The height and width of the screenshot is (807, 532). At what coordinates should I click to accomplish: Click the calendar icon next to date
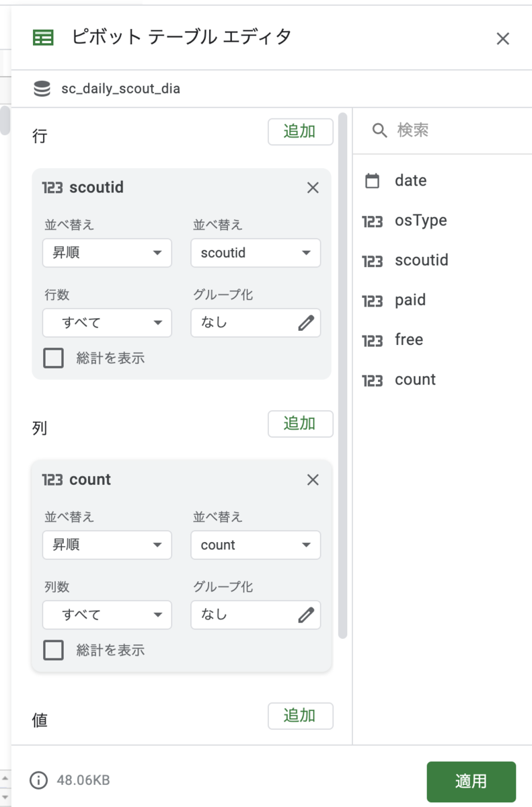pos(372,180)
